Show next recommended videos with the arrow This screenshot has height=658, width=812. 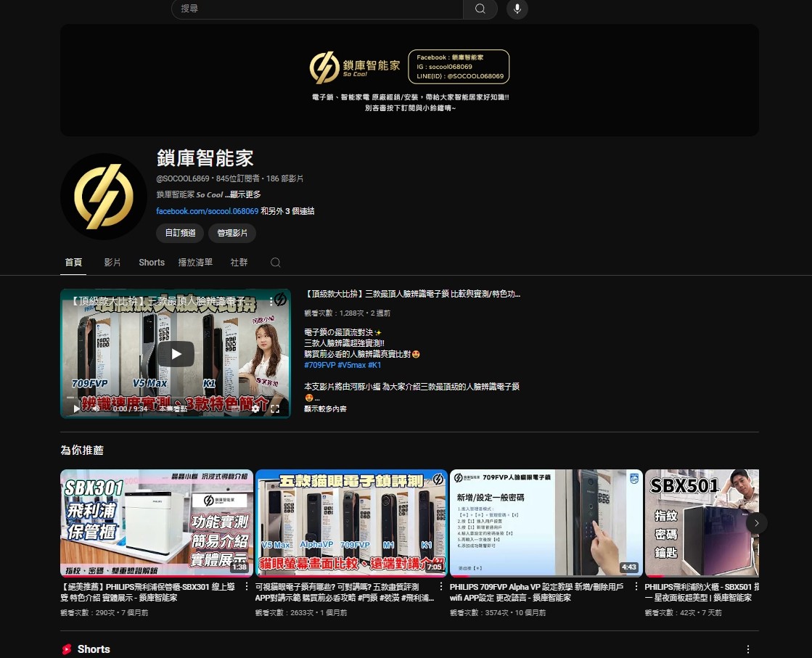tap(756, 523)
